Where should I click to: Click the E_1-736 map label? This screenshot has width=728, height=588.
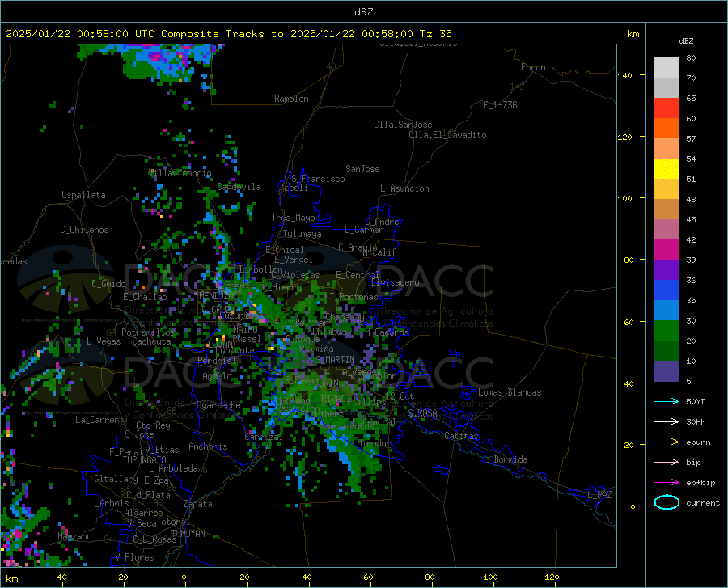click(500, 105)
